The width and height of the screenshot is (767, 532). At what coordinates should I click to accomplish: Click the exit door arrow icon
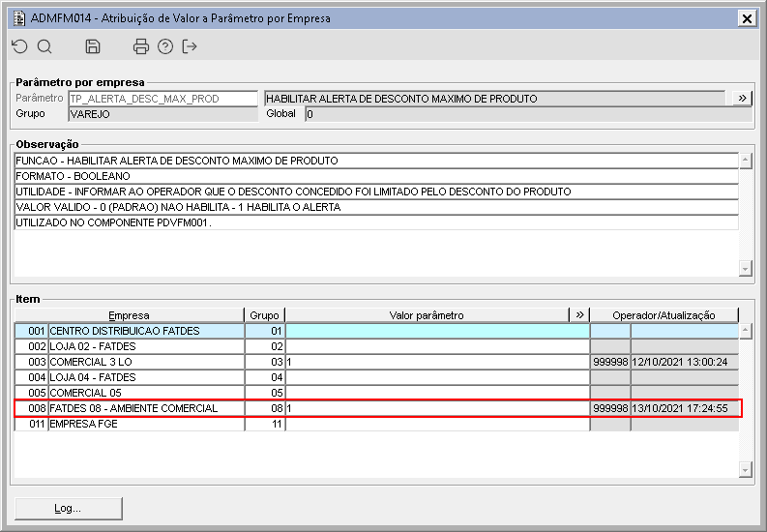(190, 46)
